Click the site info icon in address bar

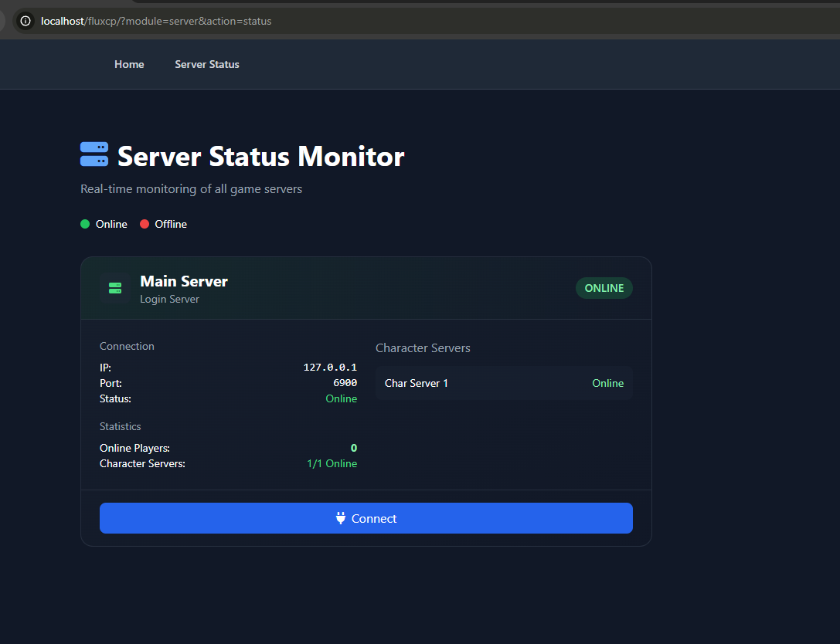[26, 21]
